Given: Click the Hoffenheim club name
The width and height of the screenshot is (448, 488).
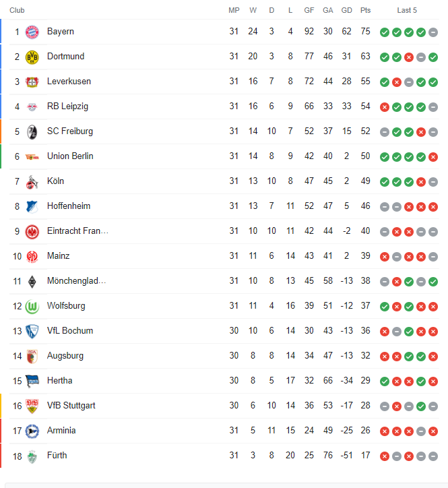Looking at the screenshot, I should (69, 206).
